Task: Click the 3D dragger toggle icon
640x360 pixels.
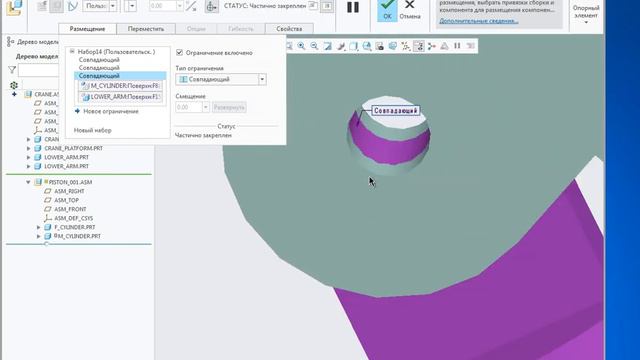Action: [x=211, y=6]
